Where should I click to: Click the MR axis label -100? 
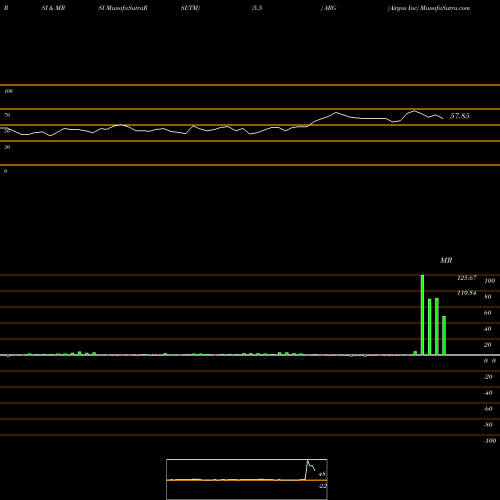[x=490, y=441]
